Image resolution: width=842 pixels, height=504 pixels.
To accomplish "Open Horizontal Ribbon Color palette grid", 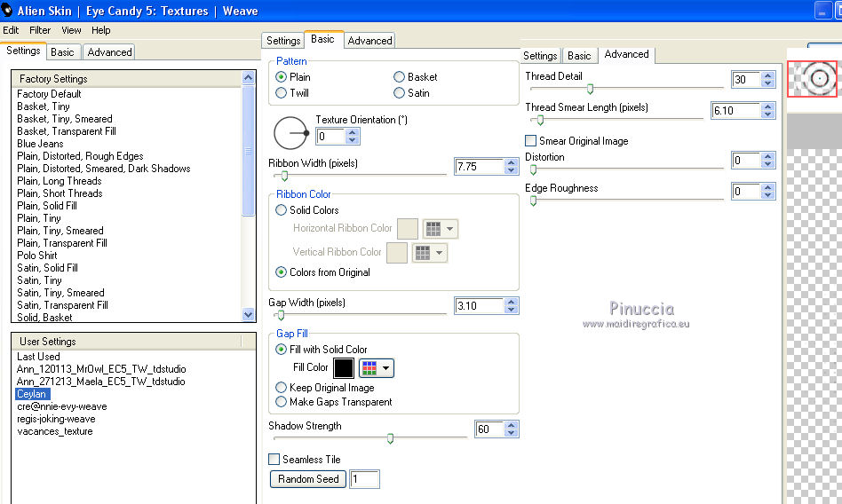I will 440,229.
